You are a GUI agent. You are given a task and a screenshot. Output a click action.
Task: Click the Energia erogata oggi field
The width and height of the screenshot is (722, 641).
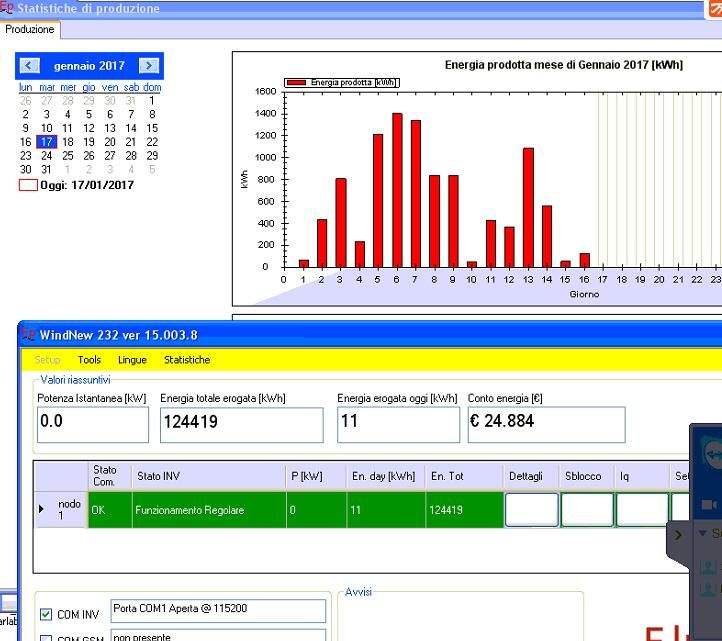[x=398, y=424]
